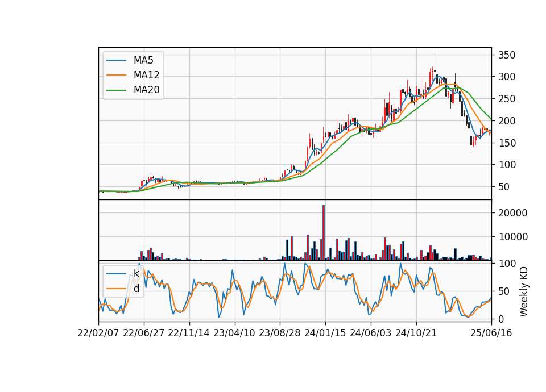Click the green MA20 legend line sample

(x=116, y=90)
